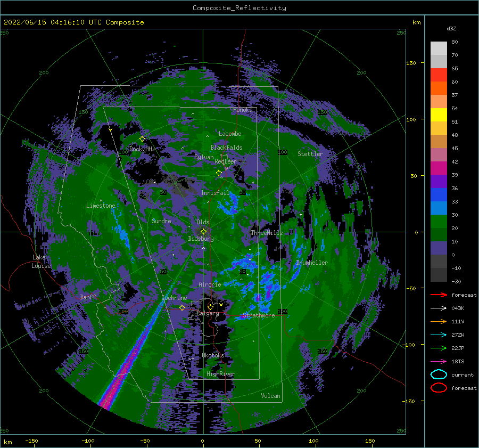Image resolution: width=479 pixels, height=448 pixels.
Task: Click the red forecast ellipse legend icon
Action: pyautogui.click(x=439, y=388)
